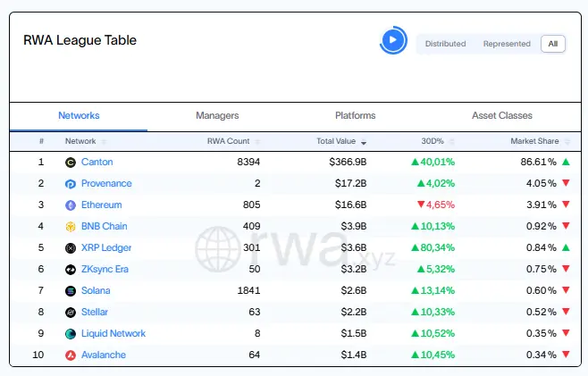Sort by the RWA Count column
Screen dimensions: 588x376
coord(228,141)
